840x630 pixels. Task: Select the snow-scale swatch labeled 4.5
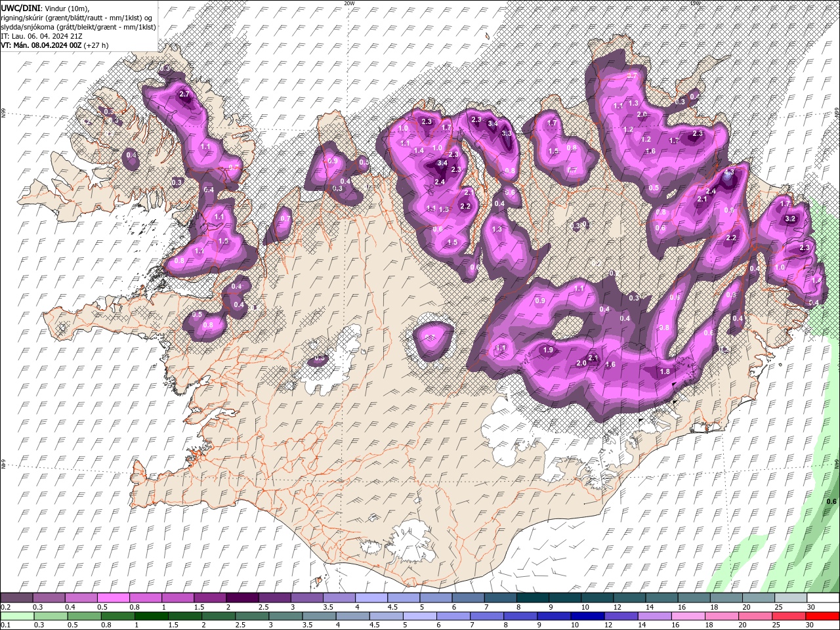point(402,598)
